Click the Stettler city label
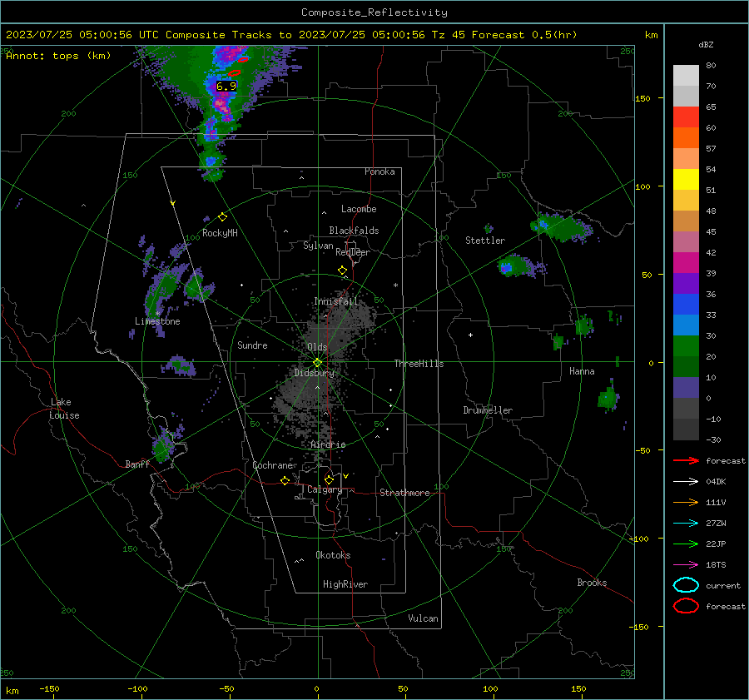The image size is (749, 700). tap(485, 241)
